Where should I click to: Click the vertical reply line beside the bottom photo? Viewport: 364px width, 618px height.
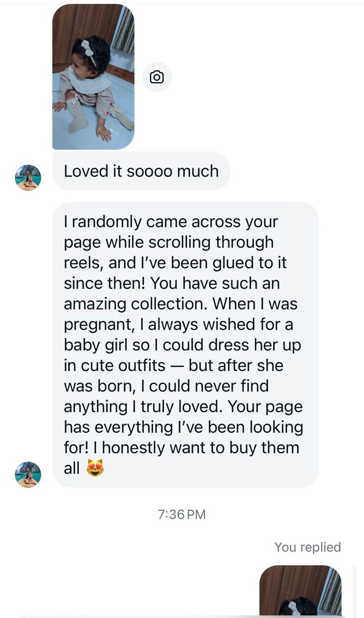pos(355,590)
